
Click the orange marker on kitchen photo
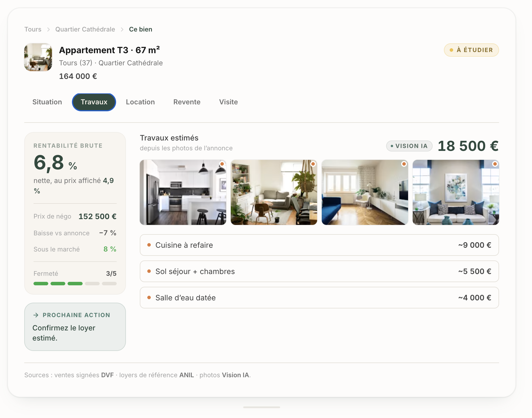click(222, 164)
